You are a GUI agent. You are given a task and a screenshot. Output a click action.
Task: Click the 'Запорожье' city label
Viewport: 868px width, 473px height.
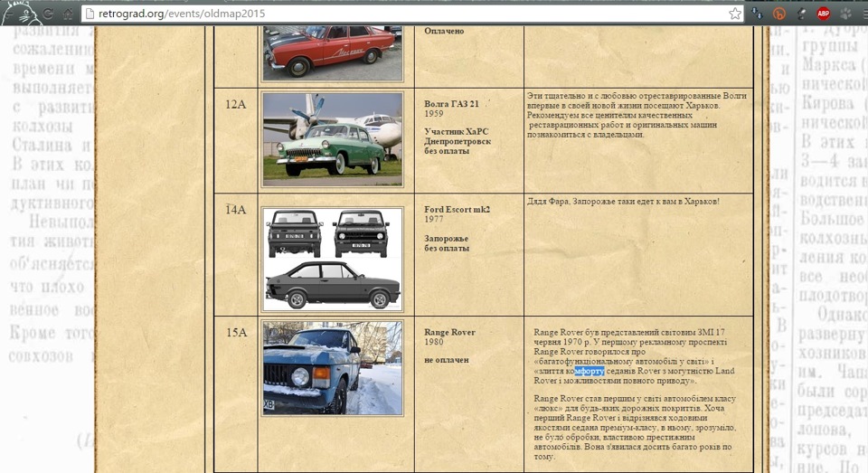pos(446,239)
